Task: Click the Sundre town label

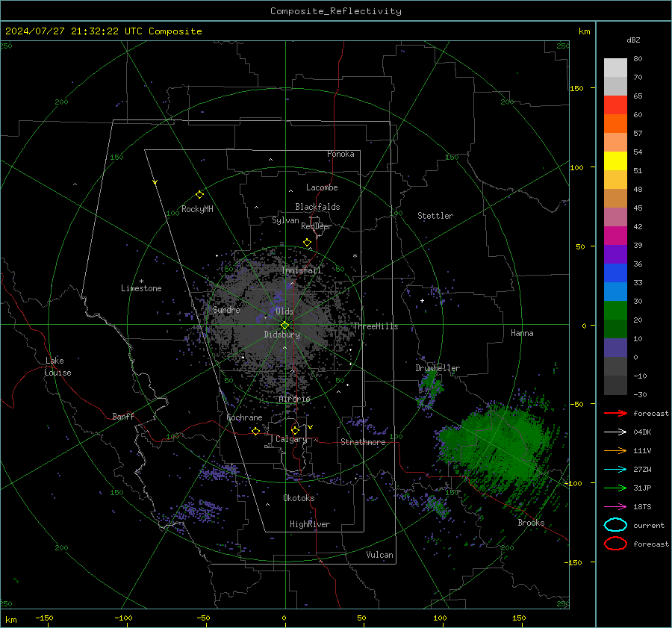Action: (226, 310)
